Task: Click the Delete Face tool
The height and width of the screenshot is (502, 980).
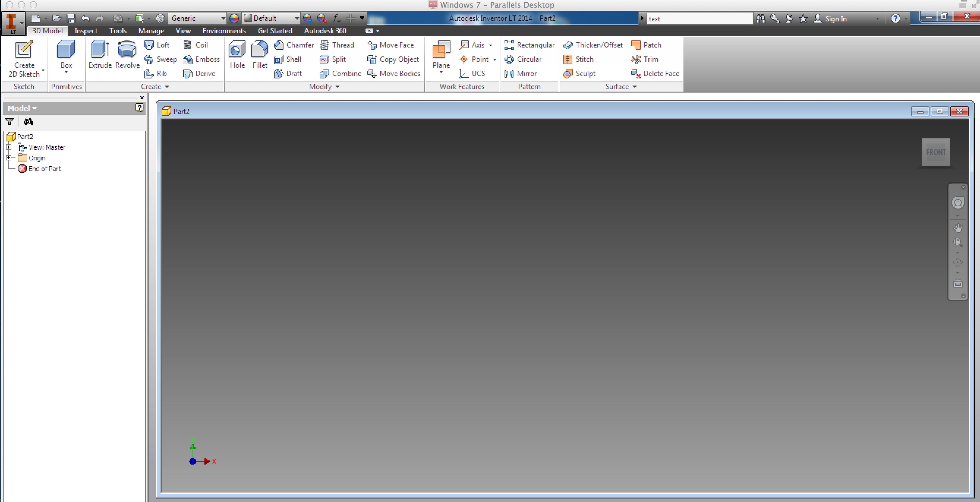Action: [x=655, y=73]
